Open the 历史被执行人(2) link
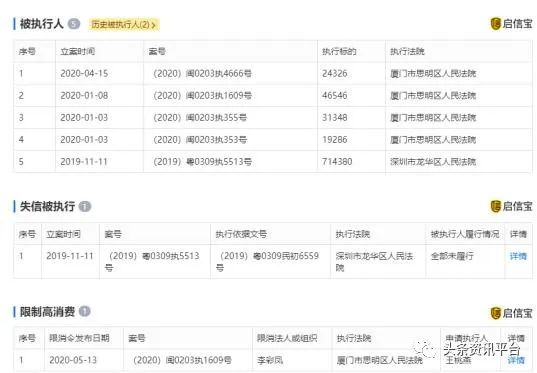This screenshot has width=537, height=373. tap(124, 25)
